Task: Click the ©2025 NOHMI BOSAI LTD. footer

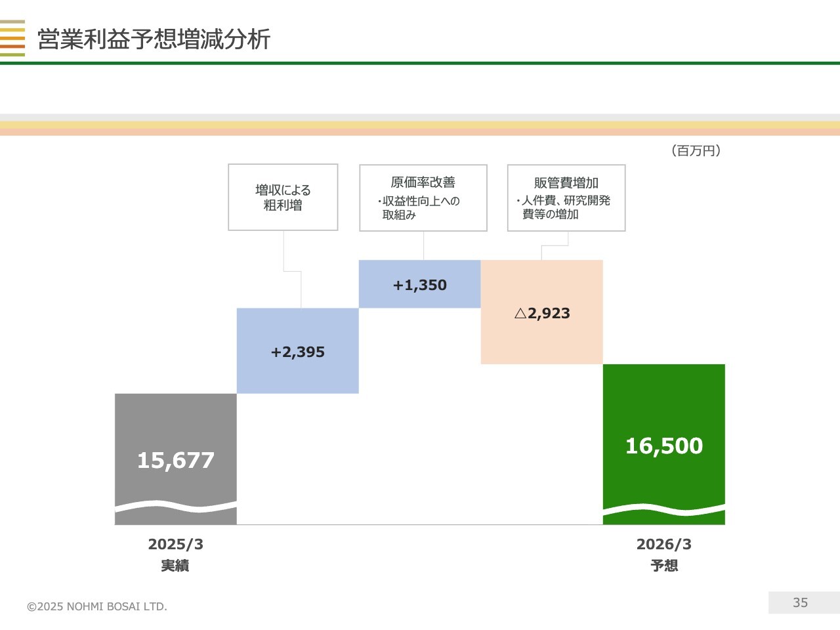Action: click(x=97, y=606)
